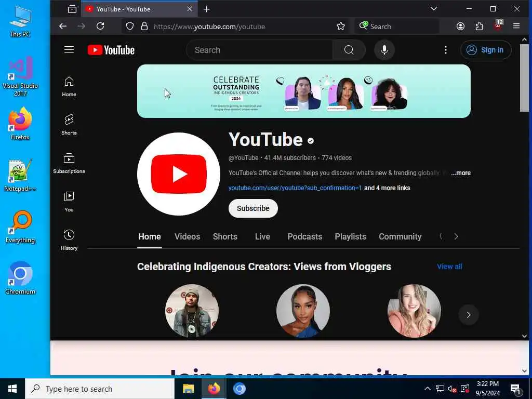Show hidden system tray icons chevron
Screen dimensions: 532x399
tap(427, 389)
